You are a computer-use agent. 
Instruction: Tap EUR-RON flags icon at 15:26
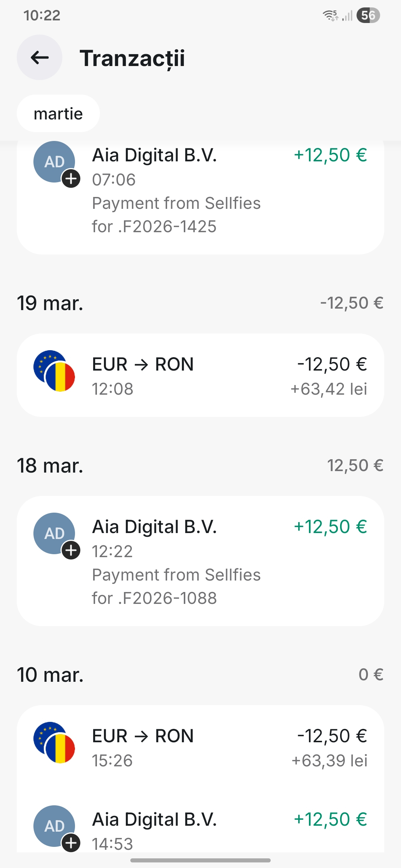[54, 743]
